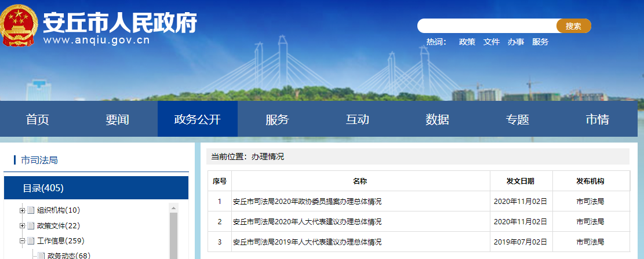Open the 服务 navigation tab
The height and width of the screenshot is (259, 644).
pos(277,119)
